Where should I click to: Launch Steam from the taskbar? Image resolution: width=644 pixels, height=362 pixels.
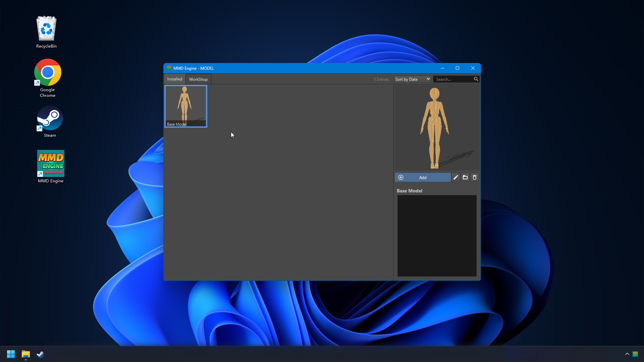40,354
